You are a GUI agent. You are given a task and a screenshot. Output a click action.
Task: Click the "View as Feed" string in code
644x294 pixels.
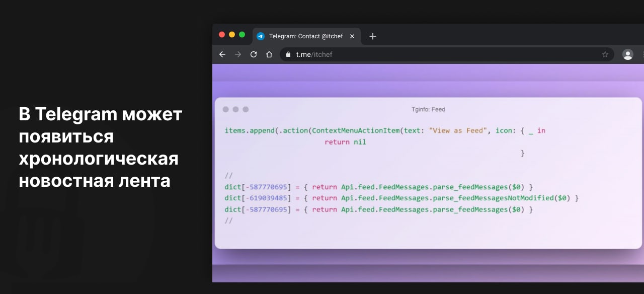pos(458,130)
